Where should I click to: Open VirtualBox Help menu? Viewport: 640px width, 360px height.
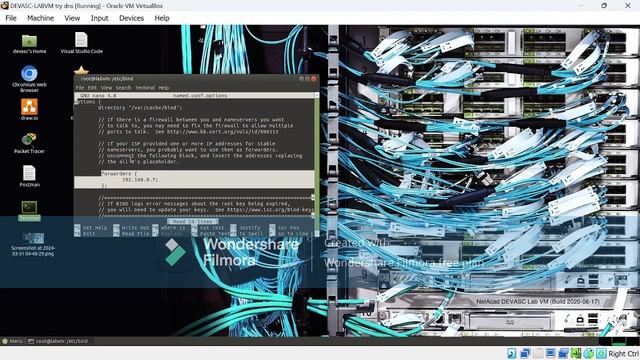162,18
